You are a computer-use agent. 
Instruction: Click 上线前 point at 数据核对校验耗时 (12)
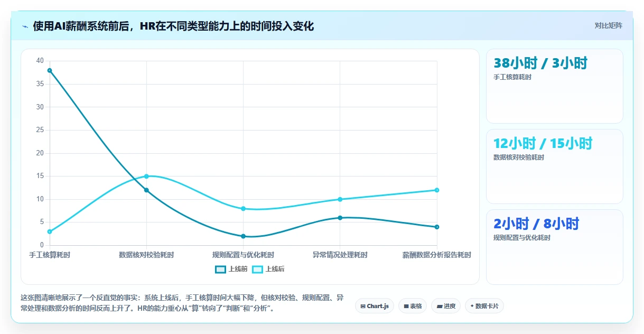[x=146, y=190]
